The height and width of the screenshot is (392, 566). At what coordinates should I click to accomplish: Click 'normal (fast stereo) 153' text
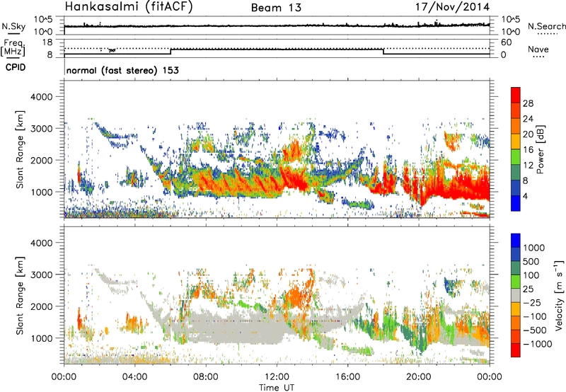click(x=122, y=70)
